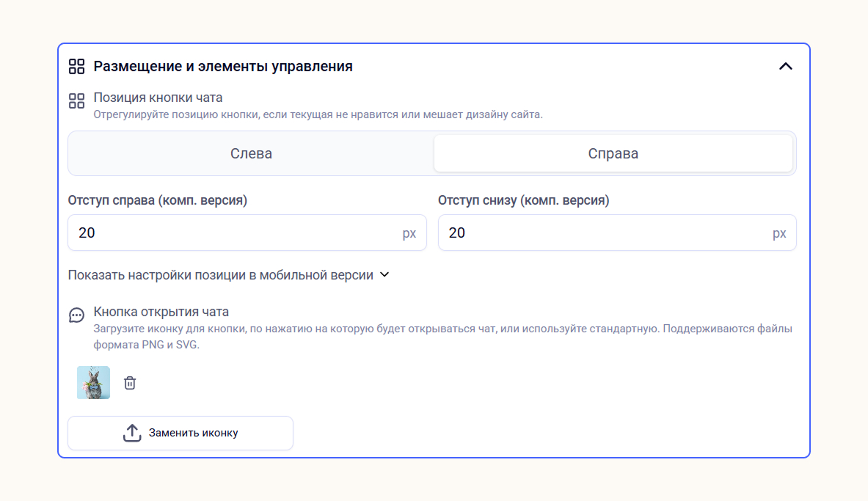Click the chat bubble icon
The height and width of the screenshot is (501, 868).
[x=76, y=315]
